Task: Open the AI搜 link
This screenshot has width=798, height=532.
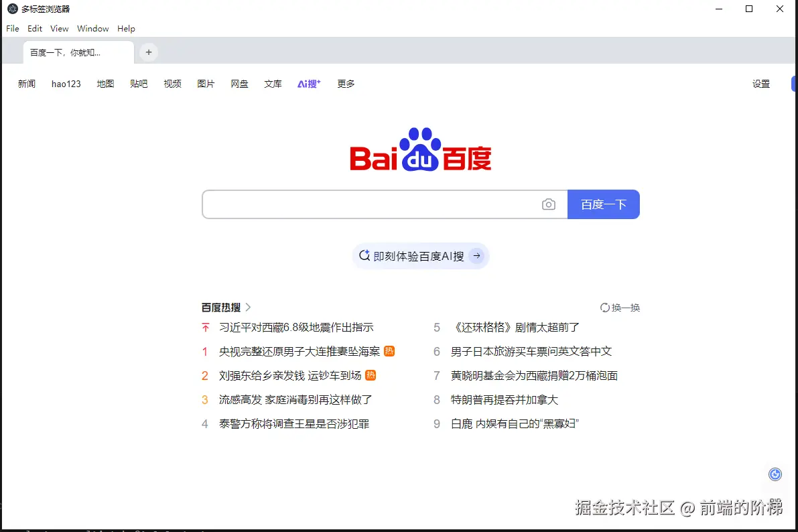Action: [x=309, y=84]
